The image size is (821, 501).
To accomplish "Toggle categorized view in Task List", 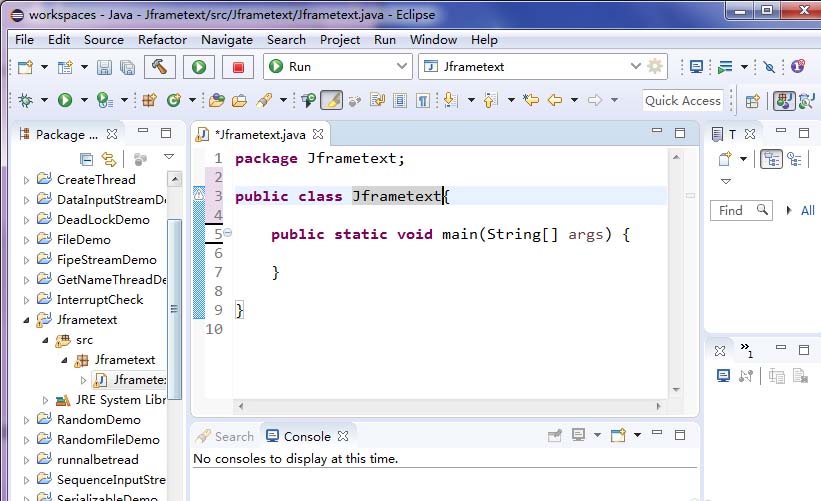I will click(772, 159).
